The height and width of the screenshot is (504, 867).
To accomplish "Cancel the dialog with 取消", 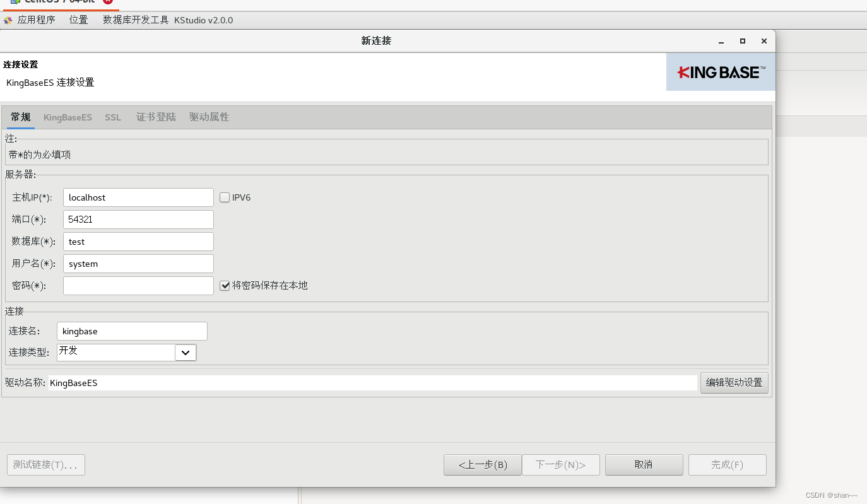I will click(x=644, y=465).
